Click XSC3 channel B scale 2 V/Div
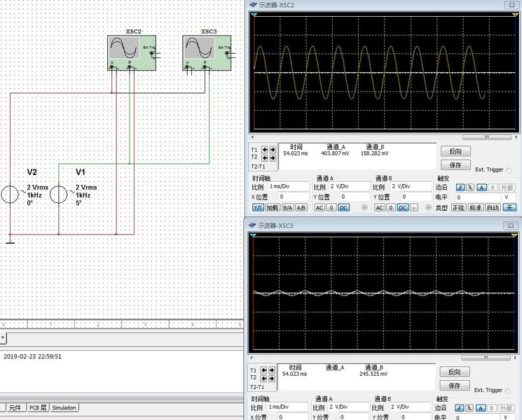This screenshot has width=522, height=420. (410, 407)
